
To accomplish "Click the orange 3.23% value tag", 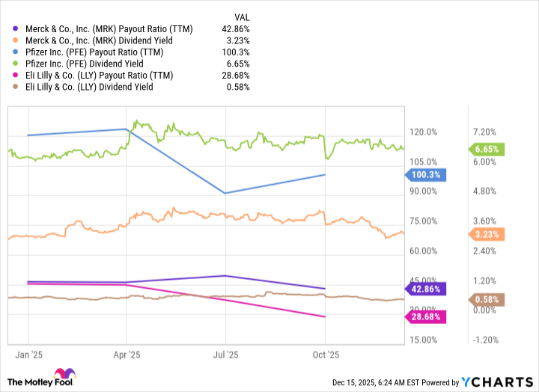I will click(x=490, y=234).
